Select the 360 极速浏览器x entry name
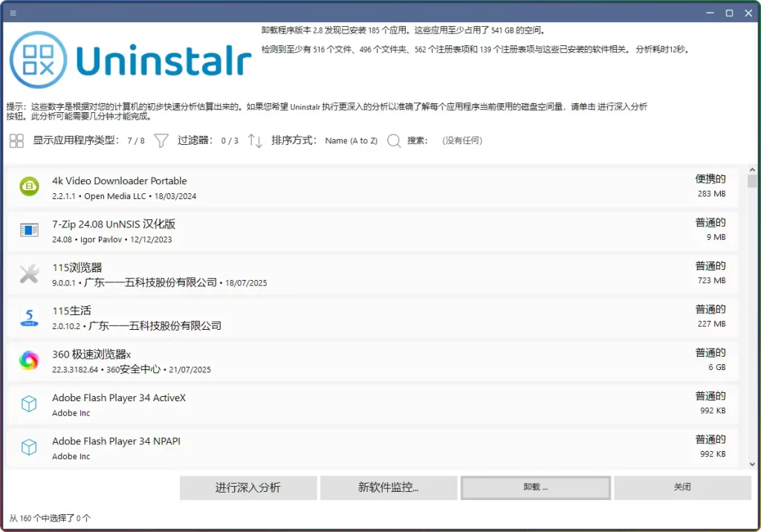Image resolution: width=761 pixels, height=532 pixels. (91, 354)
